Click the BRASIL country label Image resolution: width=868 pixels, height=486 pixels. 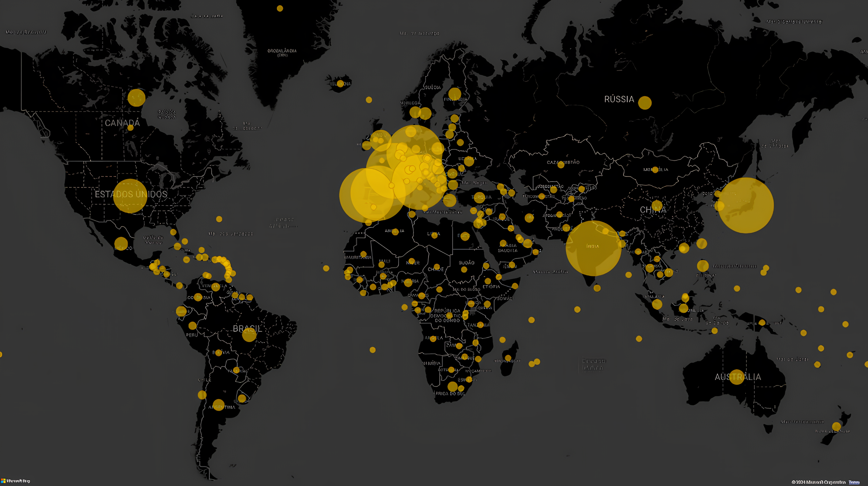coord(247,329)
